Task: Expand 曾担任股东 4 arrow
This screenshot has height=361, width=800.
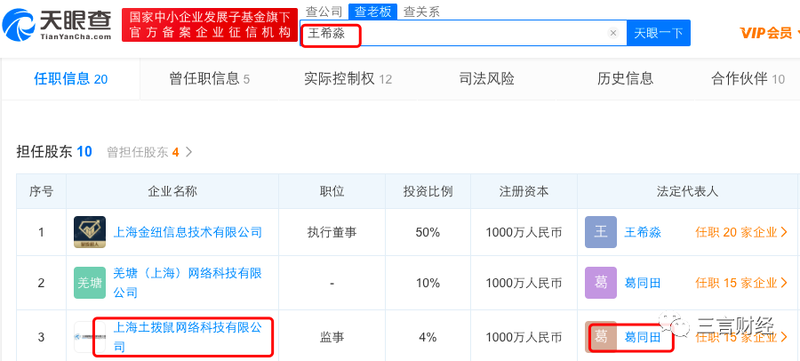Action: 189,152
